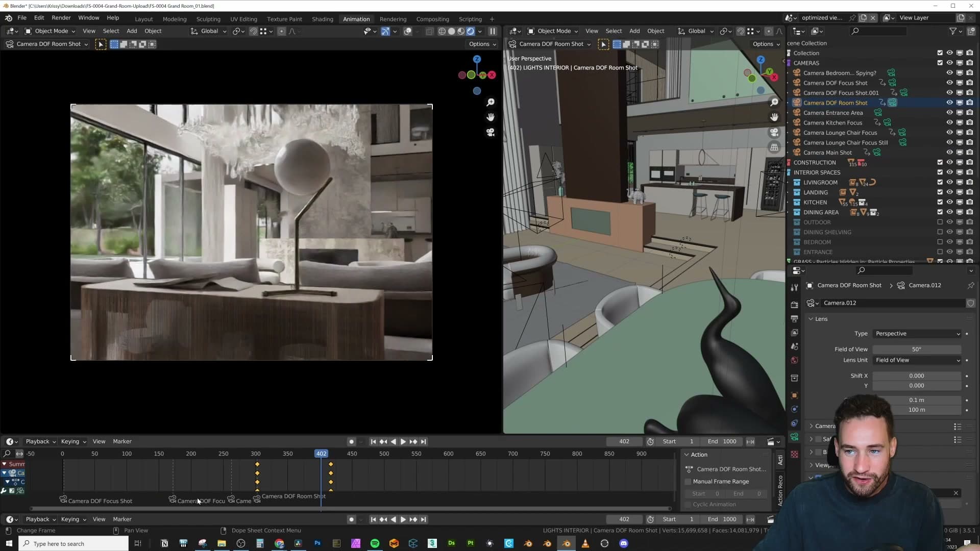This screenshot has height=551, width=980.
Task: Click the outliner filter funnel icon
Action: click(x=952, y=31)
